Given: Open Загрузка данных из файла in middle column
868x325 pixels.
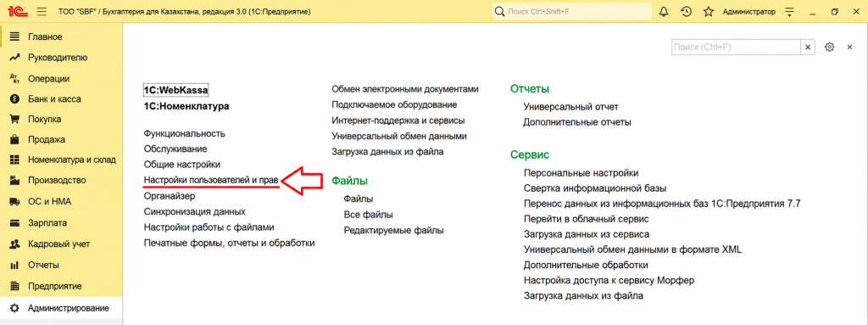Looking at the screenshot, I should tap(387, 151).
